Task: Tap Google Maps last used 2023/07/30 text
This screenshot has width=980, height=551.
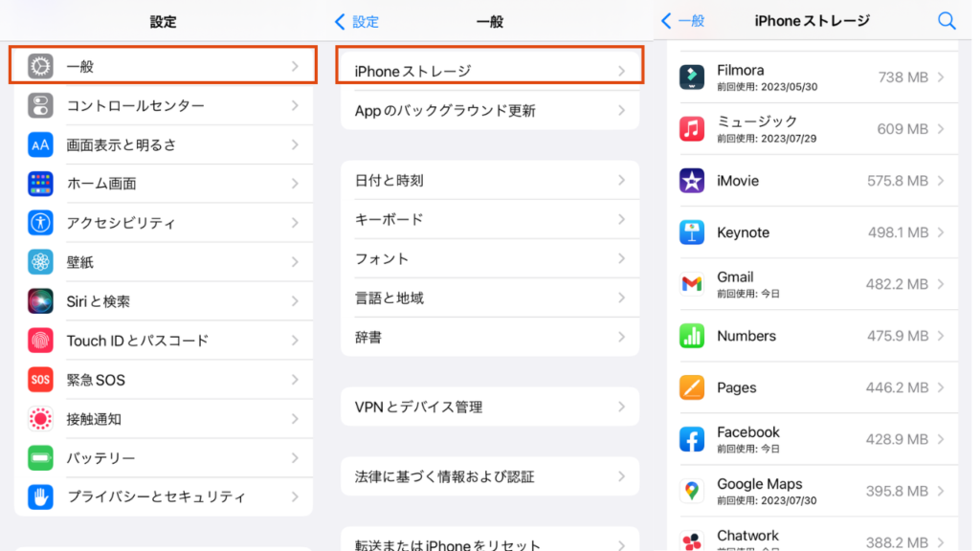Action: [x=767, y=501]
